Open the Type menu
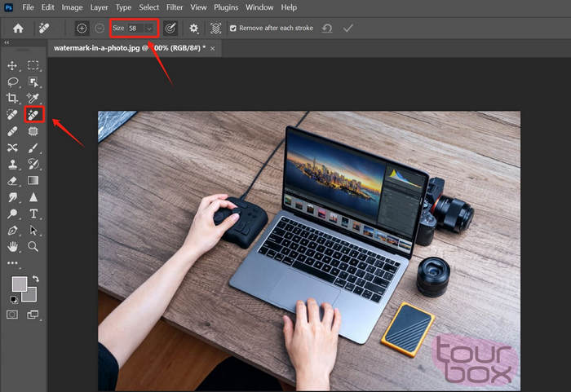Screen dimensions: 571x392 (123, 7)
